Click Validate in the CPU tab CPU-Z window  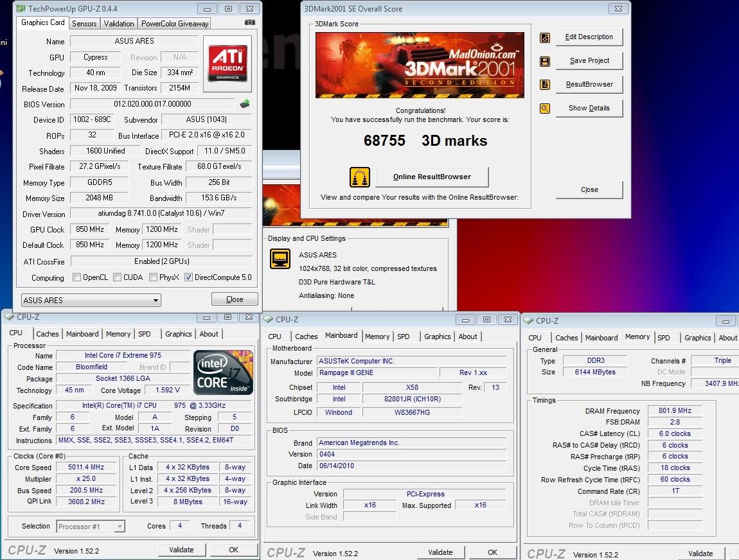point(181,550)
